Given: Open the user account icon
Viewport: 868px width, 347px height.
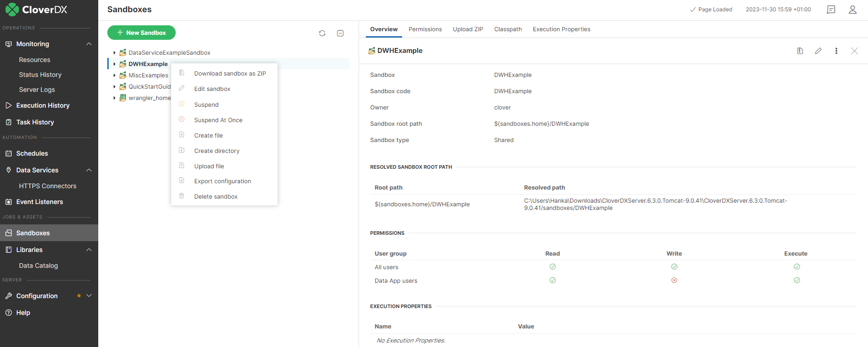Looking at the screenshot, I should pos(852,10).
